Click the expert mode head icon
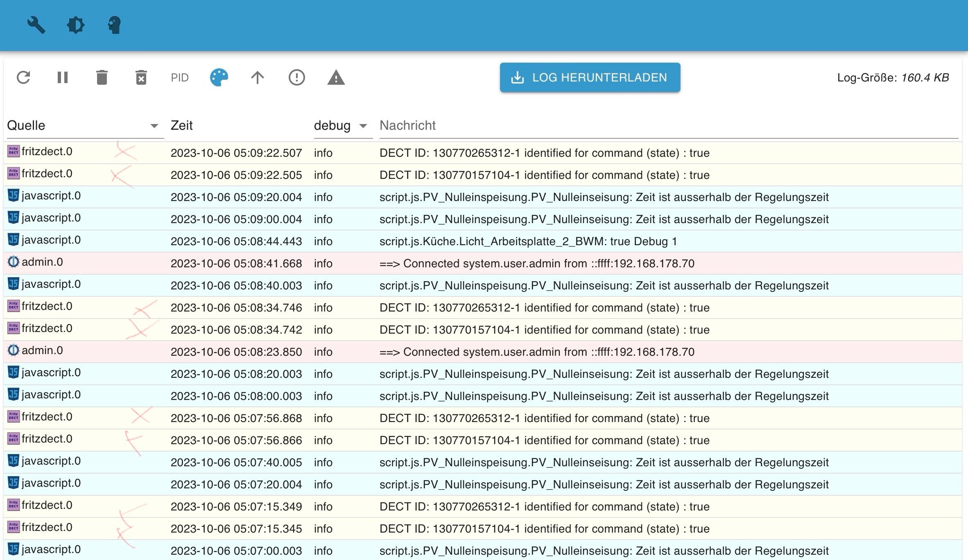 [114, 25]
